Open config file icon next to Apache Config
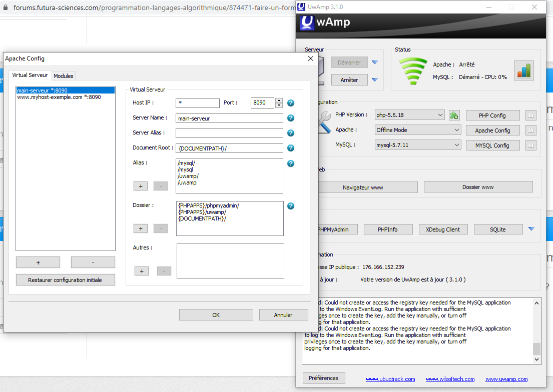553x392 pixels. tap(530, 130)
